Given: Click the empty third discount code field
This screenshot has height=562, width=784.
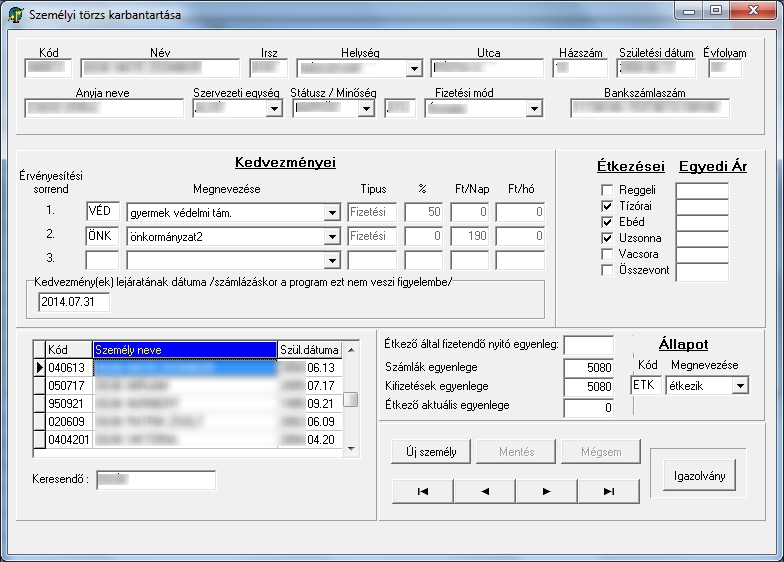Looking at the screenshot, I should 102,260.
